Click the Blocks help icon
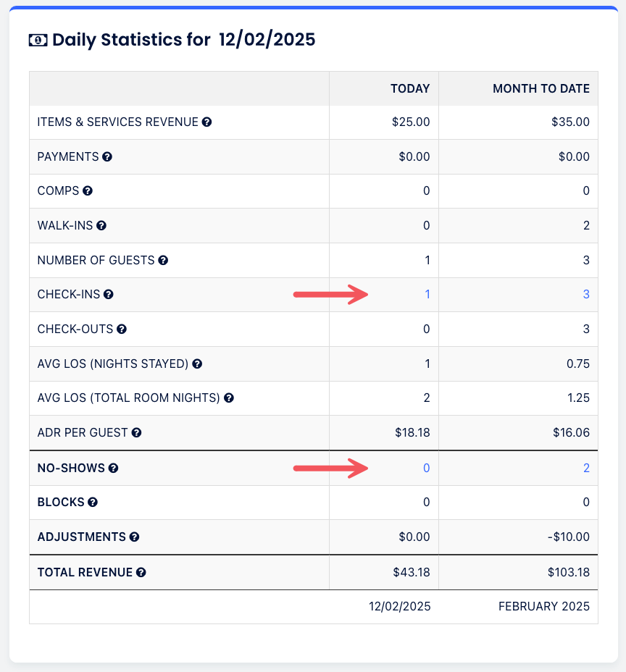The width and height of the screenshot is (626, 672). tap(93, 503)
